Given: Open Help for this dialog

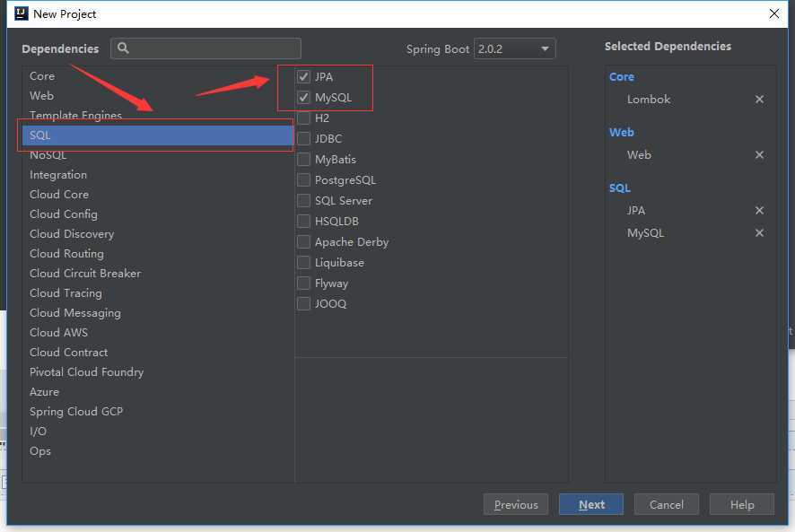Looking at the screenshot, I should pyautogui.click(x=742, y=504).
